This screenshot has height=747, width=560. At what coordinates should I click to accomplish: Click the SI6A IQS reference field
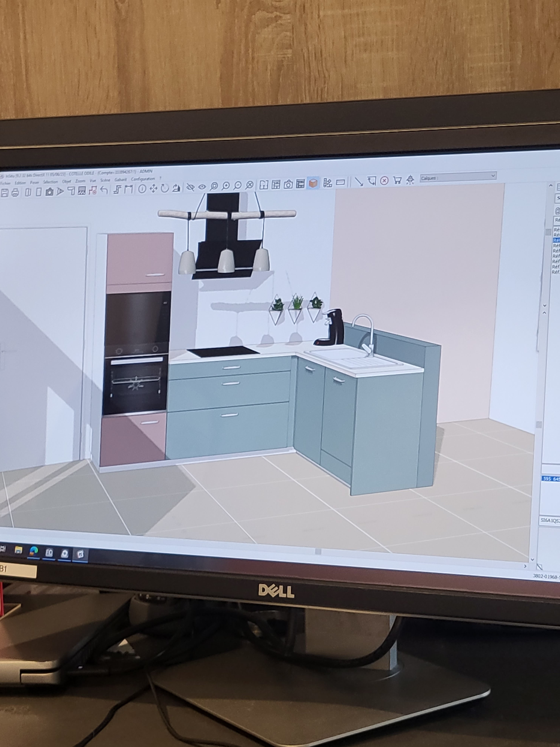point(550,520)
